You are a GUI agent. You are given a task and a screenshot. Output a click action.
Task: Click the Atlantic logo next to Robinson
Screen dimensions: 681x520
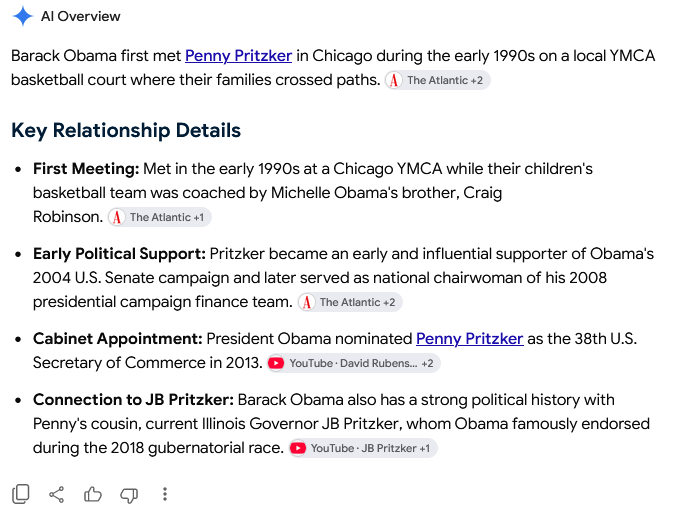click(117, 217)
